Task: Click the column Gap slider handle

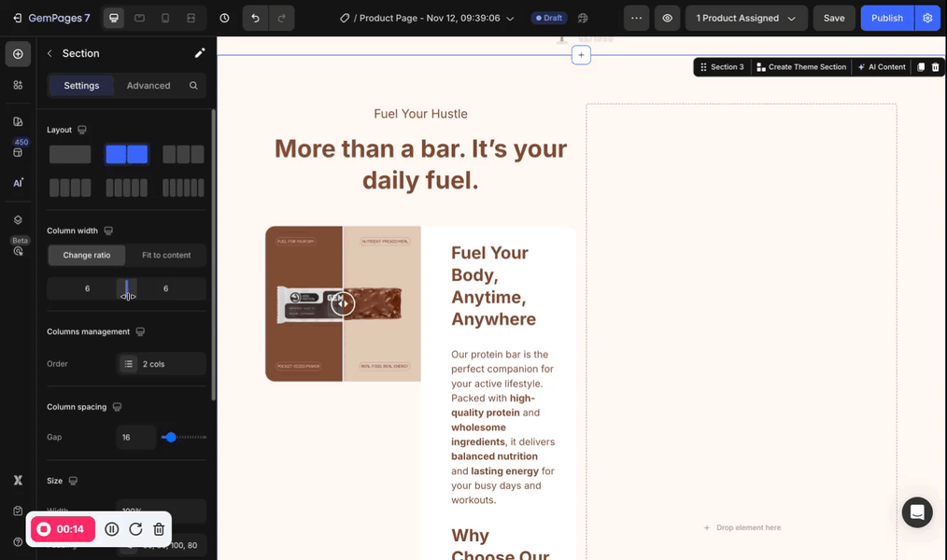Action: (170, 437)
